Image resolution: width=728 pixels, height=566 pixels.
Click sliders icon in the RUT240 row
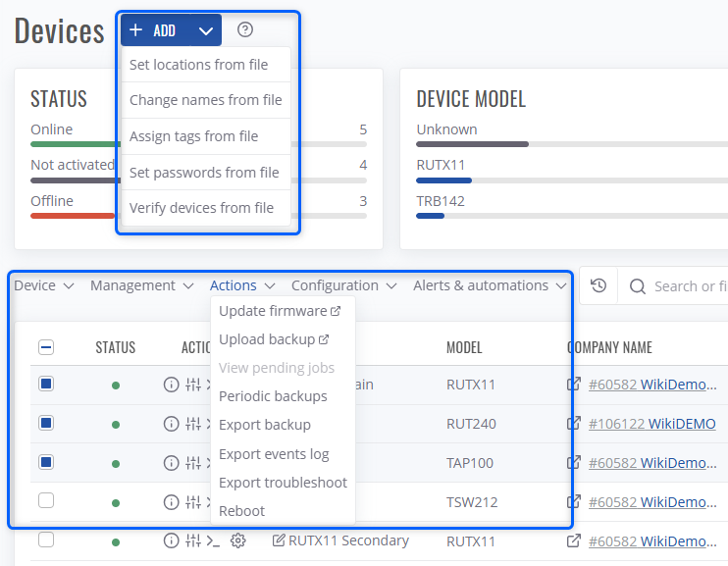(x=193, y=424)
